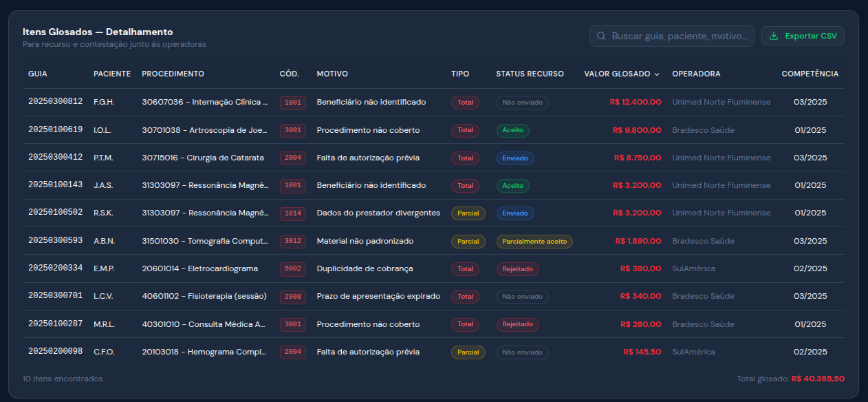The width and height of the screenshot is (868, 402).
Task: Click Parcialmente aceito status badge
Action: pyautogui.click(x=534, y=242)
